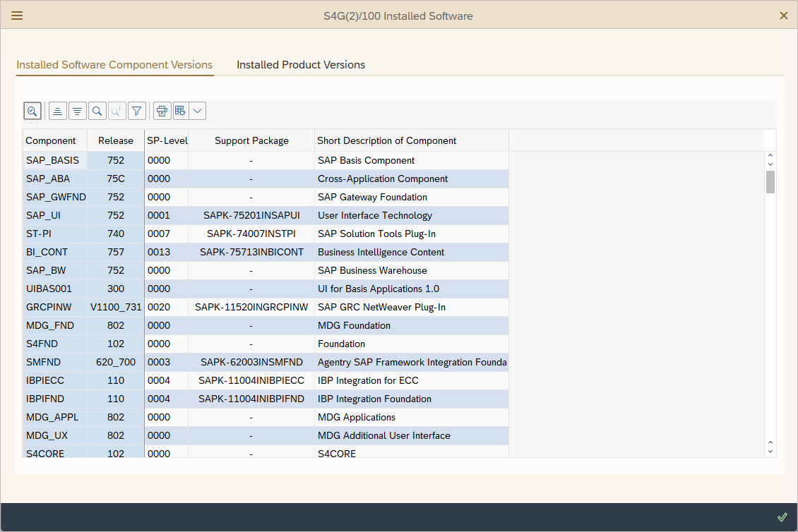Select the S4FND component cell

point(55,344)
